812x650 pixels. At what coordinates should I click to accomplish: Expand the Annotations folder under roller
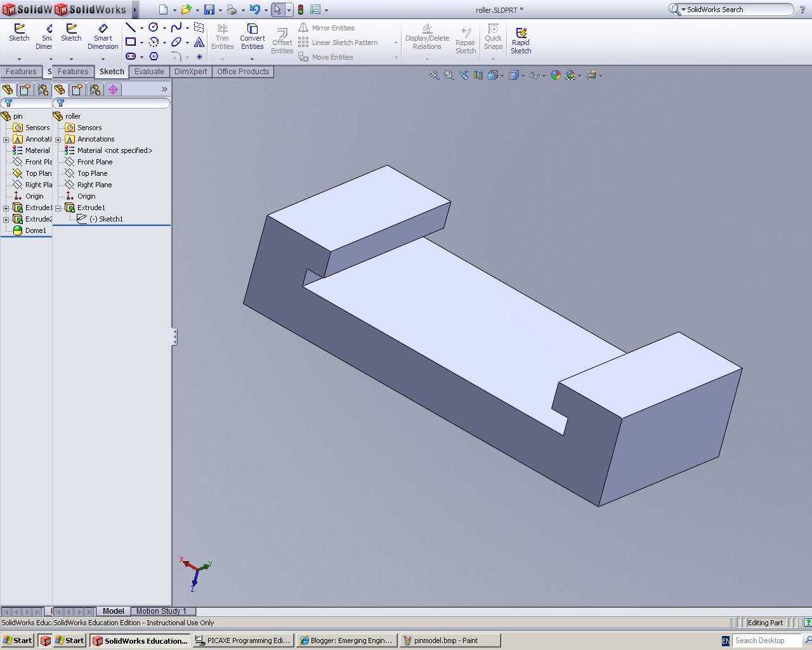click(x=58, y=139)
